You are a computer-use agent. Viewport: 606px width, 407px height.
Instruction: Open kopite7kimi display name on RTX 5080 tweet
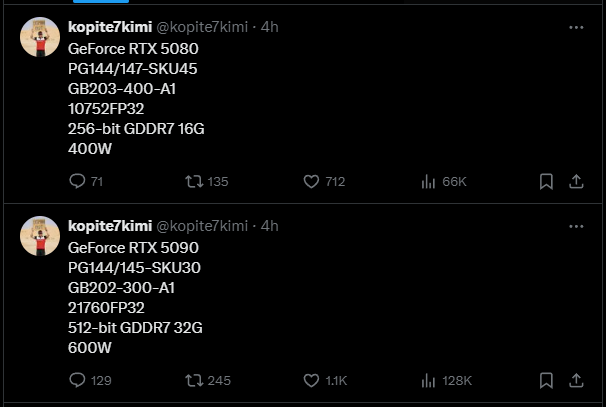(x=109, y=27)
